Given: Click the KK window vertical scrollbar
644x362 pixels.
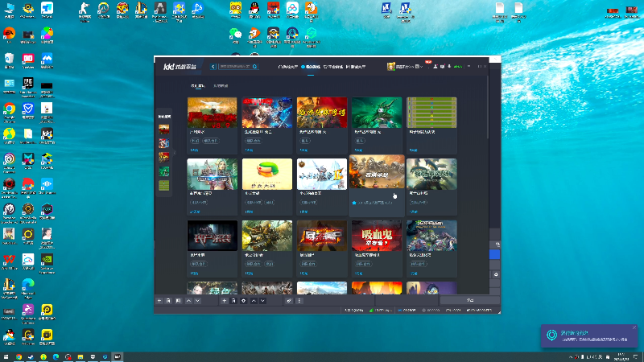Looking at the screenshot, I should (488, 108).
